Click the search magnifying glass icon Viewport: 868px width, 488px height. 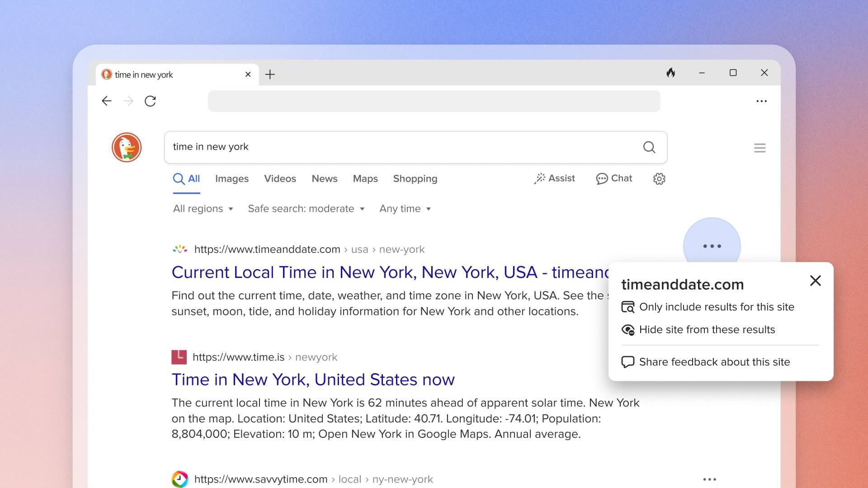[649, 146]
